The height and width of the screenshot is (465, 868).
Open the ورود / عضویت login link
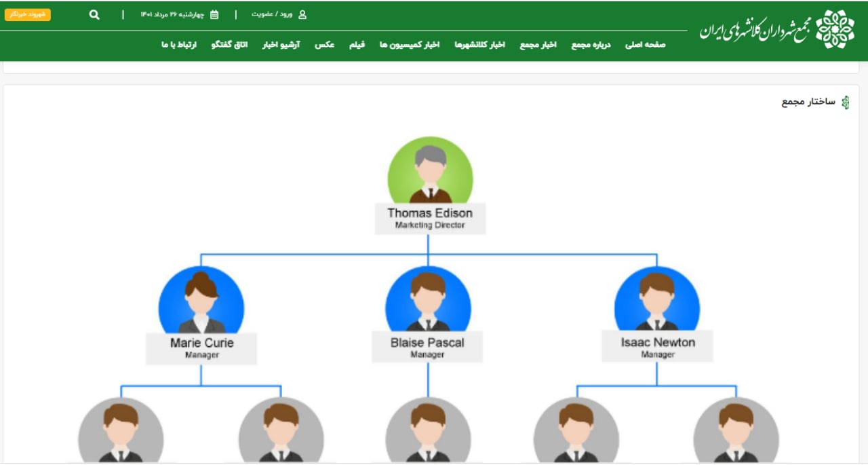272,14
